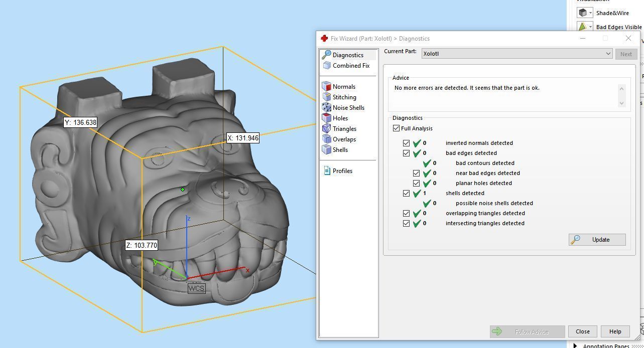The width and height of the screenshot is (644, 348).
Task: Click the 'bad contours detected' text
Action: coord(485,163)
